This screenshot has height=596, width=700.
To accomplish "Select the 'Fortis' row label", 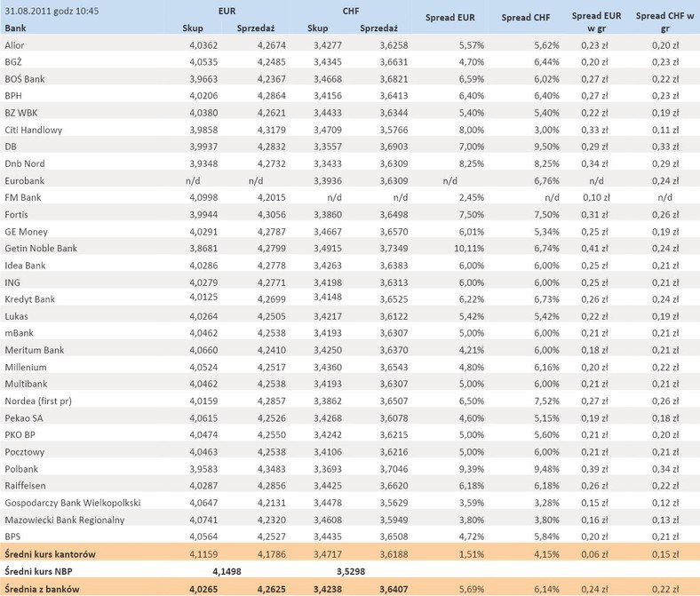I will pyautogui.click(x=17, y=215).
